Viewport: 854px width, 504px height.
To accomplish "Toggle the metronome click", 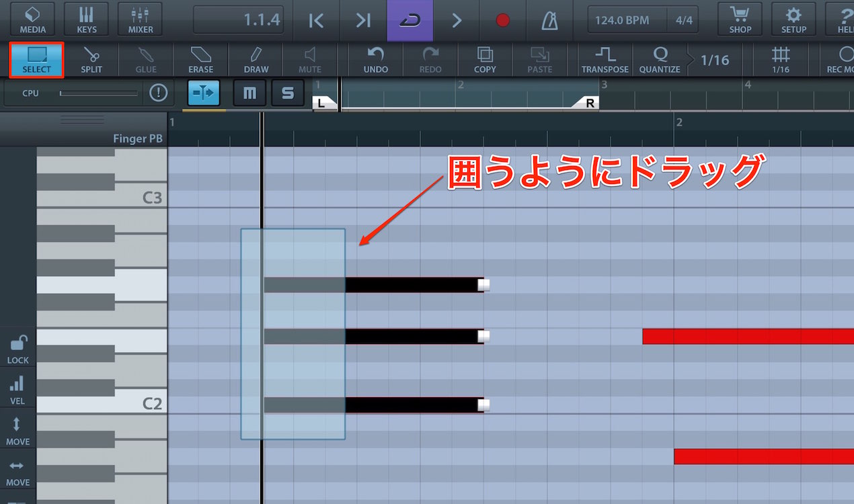I will [549, 20].
